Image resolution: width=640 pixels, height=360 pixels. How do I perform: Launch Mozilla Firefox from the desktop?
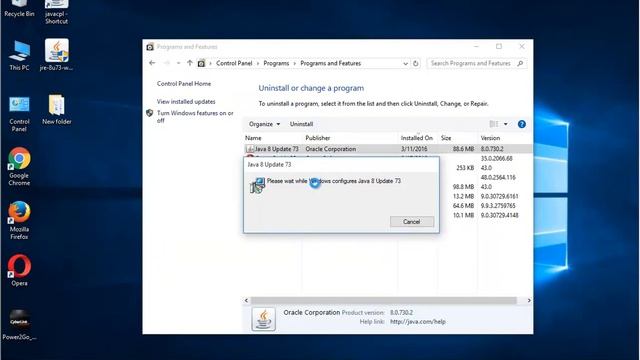coord(19,220)
